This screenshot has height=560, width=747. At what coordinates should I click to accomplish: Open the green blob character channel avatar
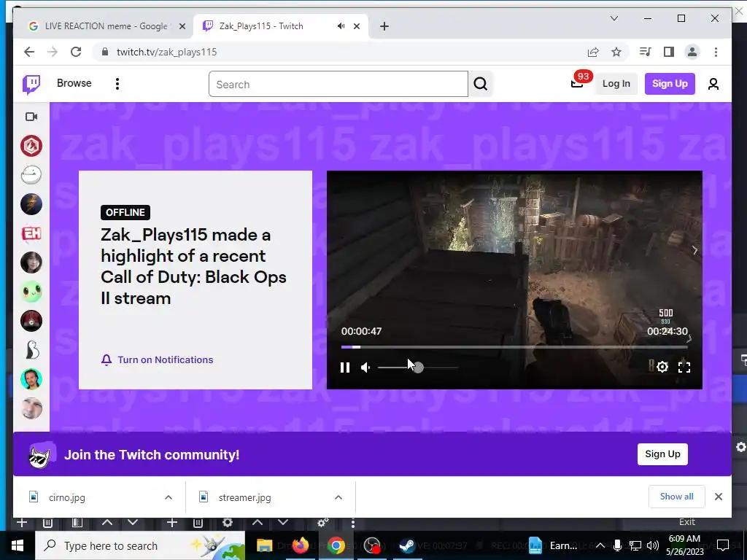pos(31,292)
